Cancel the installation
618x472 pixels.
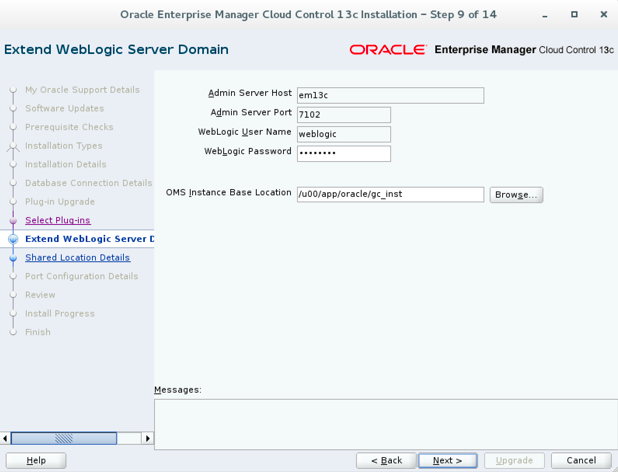tap(581, 460)
